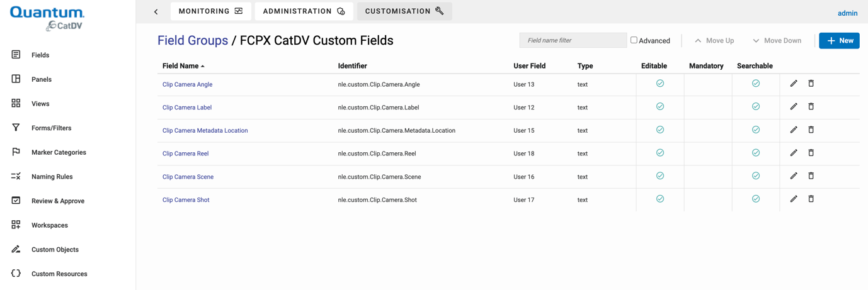Collapse sidebar with the back chevron
The width and height of the screenshot is (868, 290).
(156, 11)
